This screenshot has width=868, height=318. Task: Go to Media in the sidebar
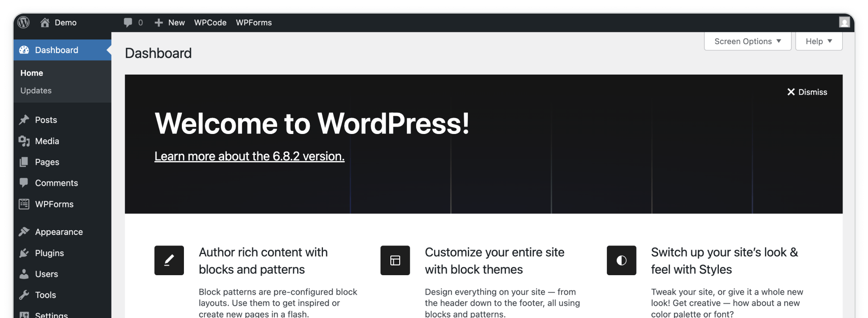(47, 141)
